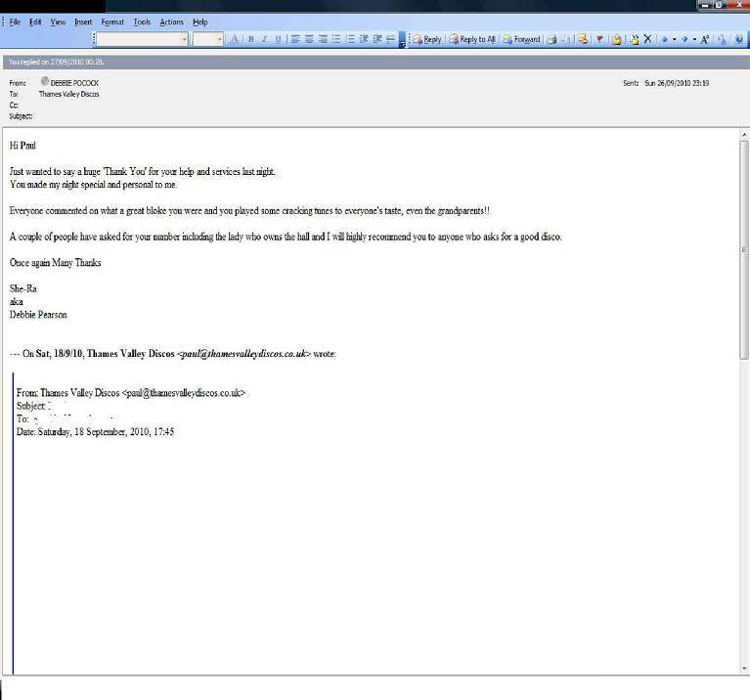The height and width of the screenshot is (700, 750).
Task: Open the font size dropdown
Action: click(219, 39)
